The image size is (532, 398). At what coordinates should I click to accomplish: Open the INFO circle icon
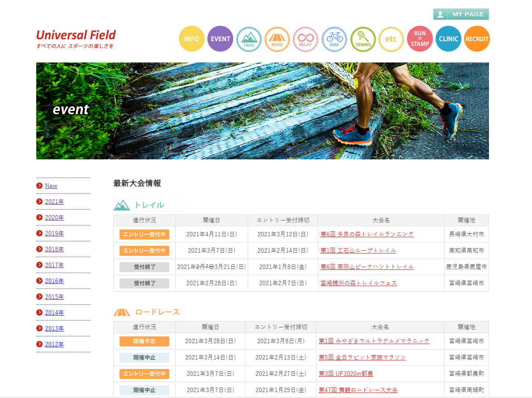click(x=192, y=38)
